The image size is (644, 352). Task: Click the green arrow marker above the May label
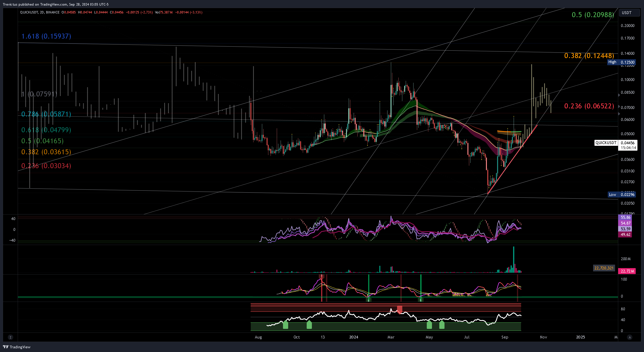429,324
